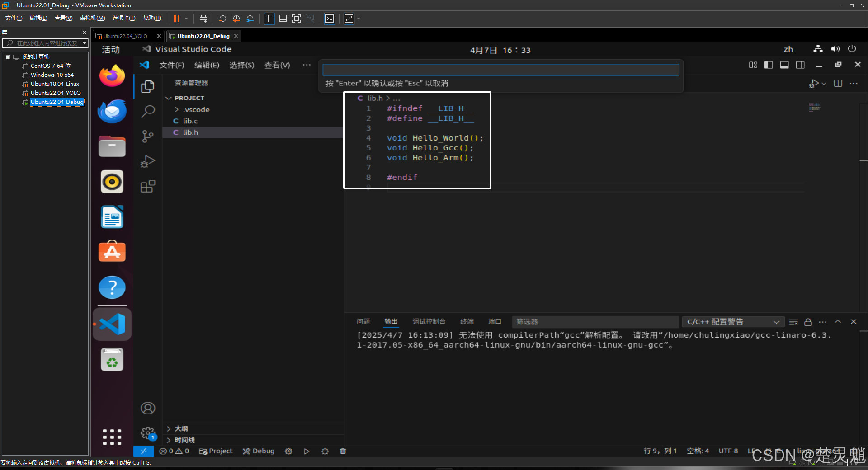Split the editor to the right
This screenshot has width=868, height=470.
(x=838, y=83)
